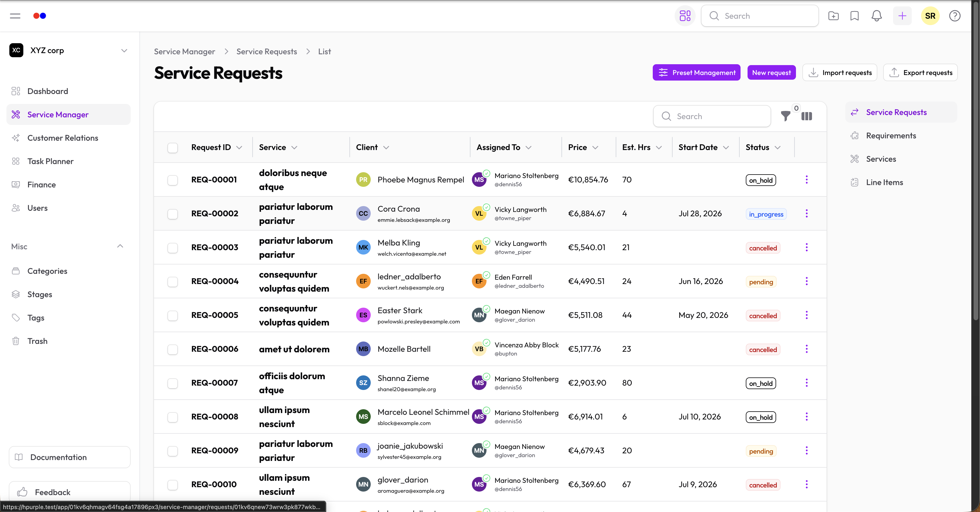Open row actions for REQ-00008
This screenshot has height=512, width=980.
(806, 417)
